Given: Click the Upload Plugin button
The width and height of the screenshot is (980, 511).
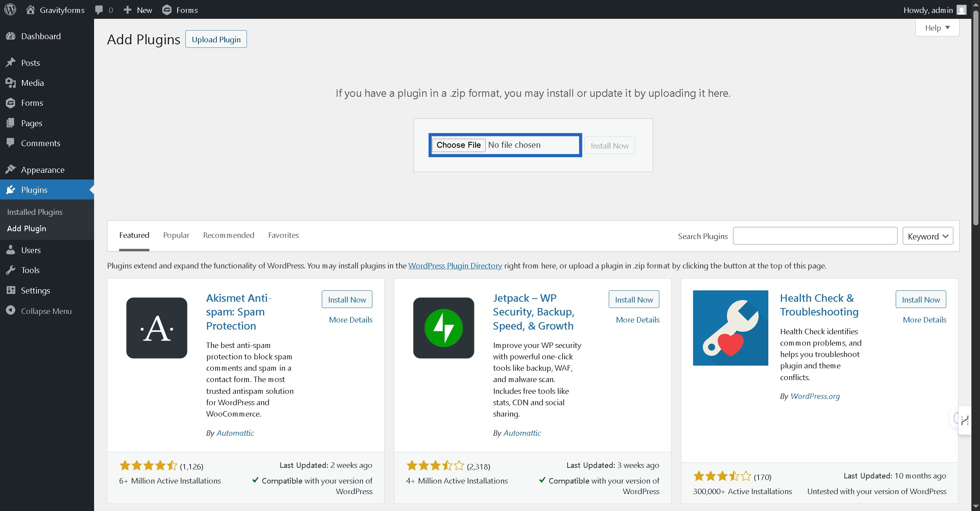Looking at the screenshot, I should point(216,39).
